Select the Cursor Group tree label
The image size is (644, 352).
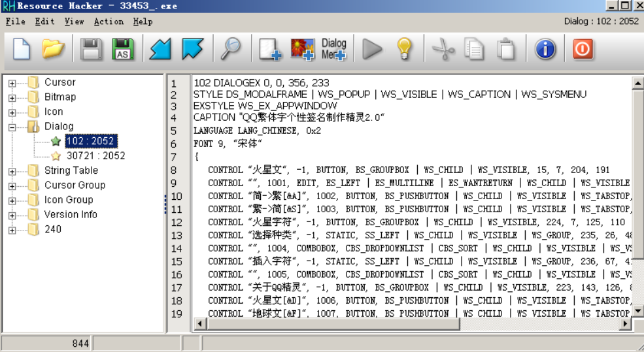pos(75,185)
